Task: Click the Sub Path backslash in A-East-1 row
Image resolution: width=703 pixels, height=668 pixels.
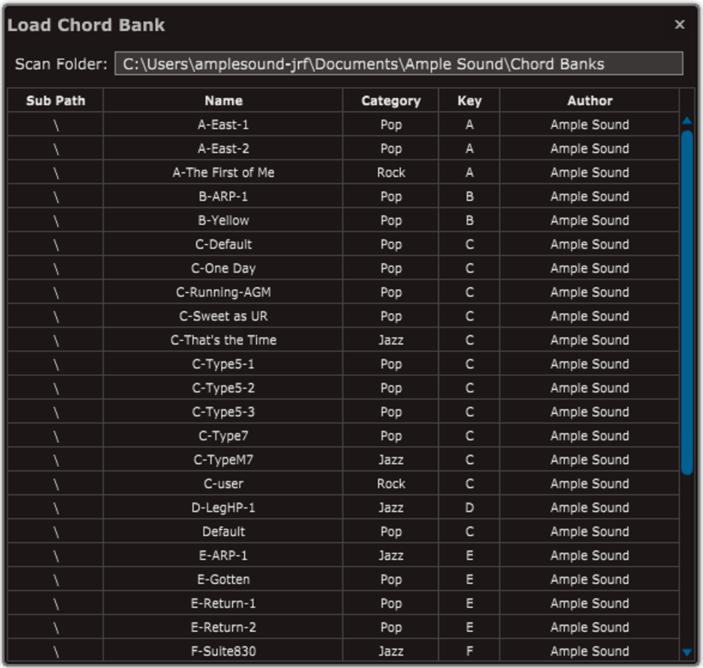Action: click(x=56, y=125)
